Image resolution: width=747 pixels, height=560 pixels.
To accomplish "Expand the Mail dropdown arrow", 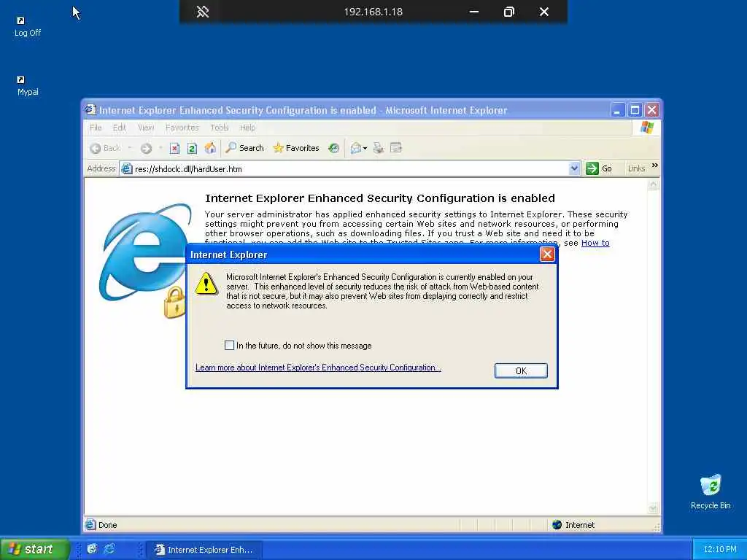I will coord(365,148).
